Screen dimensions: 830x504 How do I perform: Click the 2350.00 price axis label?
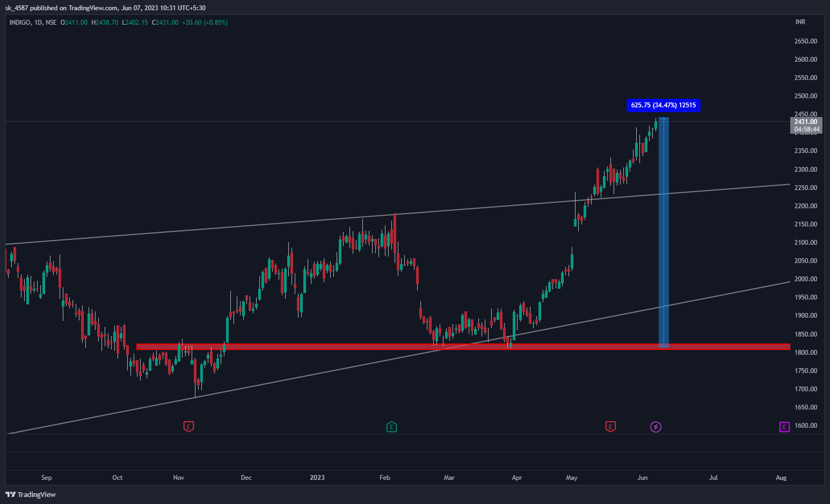tap(806, 151)
